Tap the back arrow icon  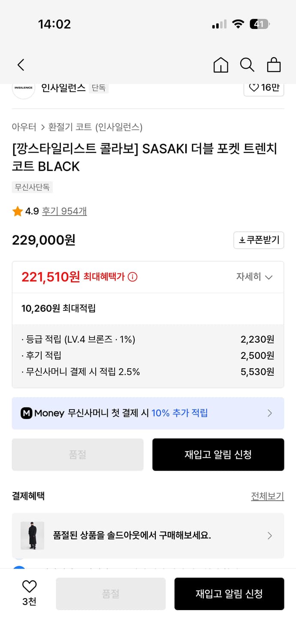click(21, 65)
